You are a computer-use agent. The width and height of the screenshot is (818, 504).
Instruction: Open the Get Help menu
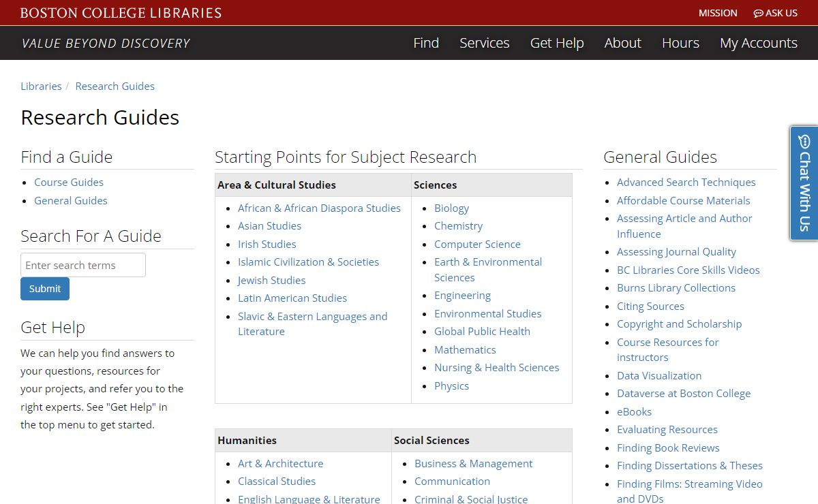pos(557,43)
